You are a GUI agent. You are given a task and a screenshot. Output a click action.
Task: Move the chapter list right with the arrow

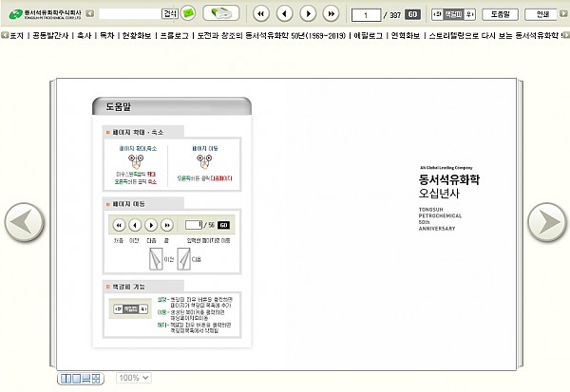point(566,35)
